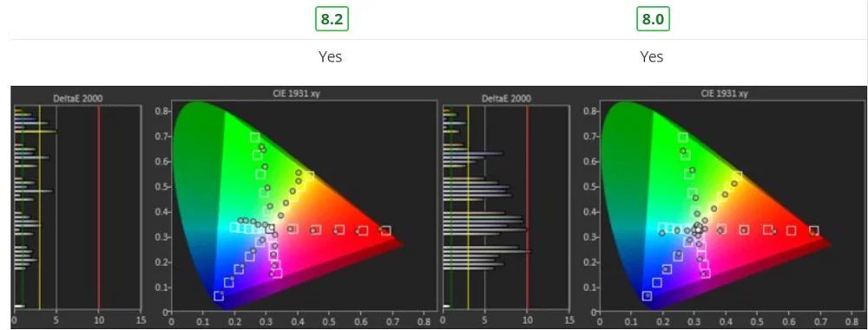Click red primary target square in left CIE chart
The height and width of the screenshot is (330, 868).
tap(386, 230)
